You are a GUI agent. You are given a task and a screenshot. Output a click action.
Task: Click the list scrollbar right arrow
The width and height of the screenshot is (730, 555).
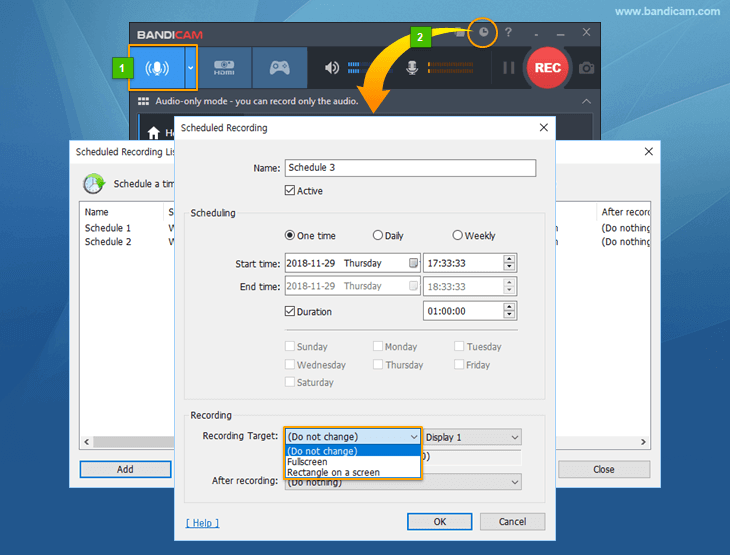coord(643,441)
